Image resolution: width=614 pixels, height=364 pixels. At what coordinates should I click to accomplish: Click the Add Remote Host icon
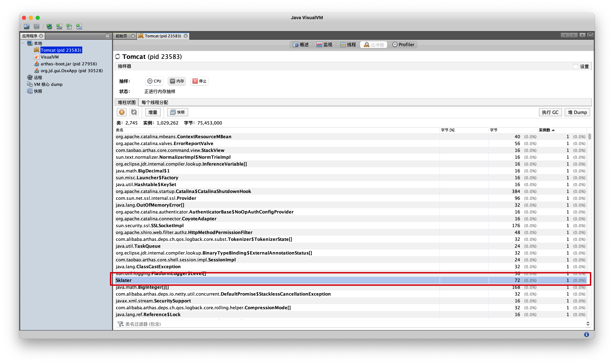click(49, 27)
